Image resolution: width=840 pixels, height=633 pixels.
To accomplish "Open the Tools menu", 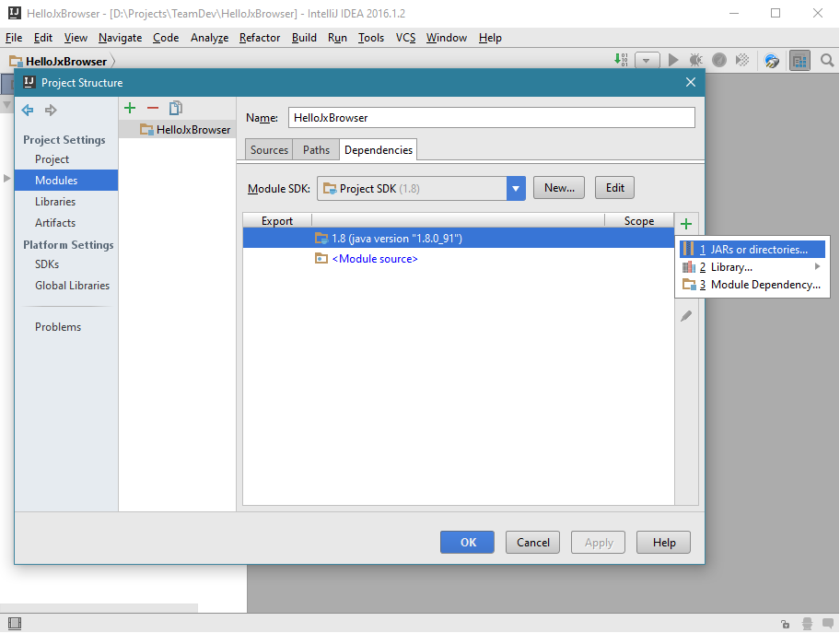I will [370, 38].
